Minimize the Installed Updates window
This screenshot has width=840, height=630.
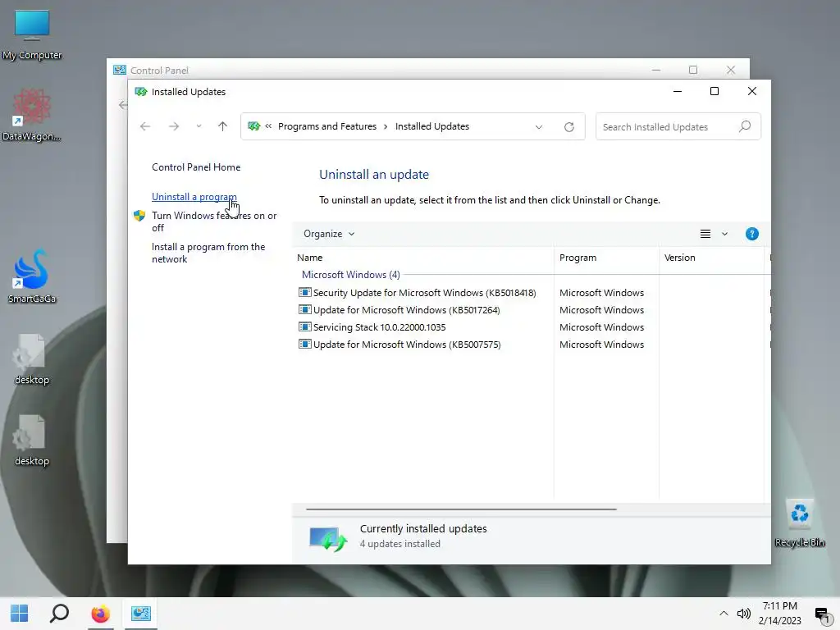[678, 92]
